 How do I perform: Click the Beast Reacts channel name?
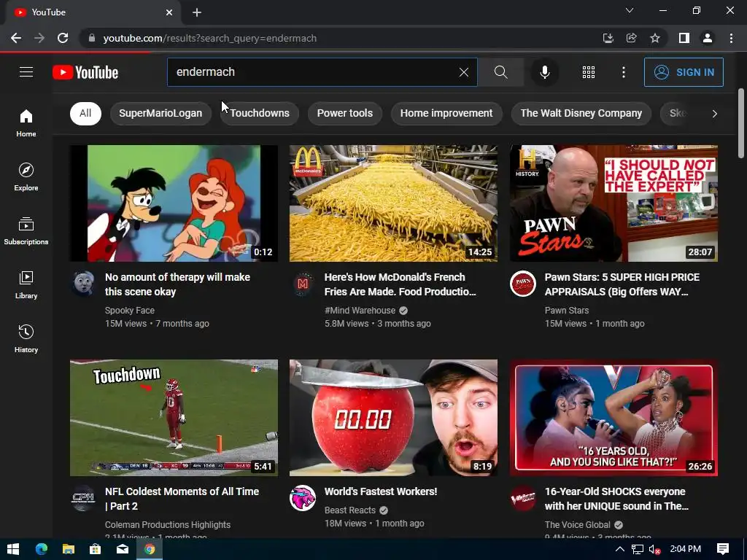click(350, 510)
